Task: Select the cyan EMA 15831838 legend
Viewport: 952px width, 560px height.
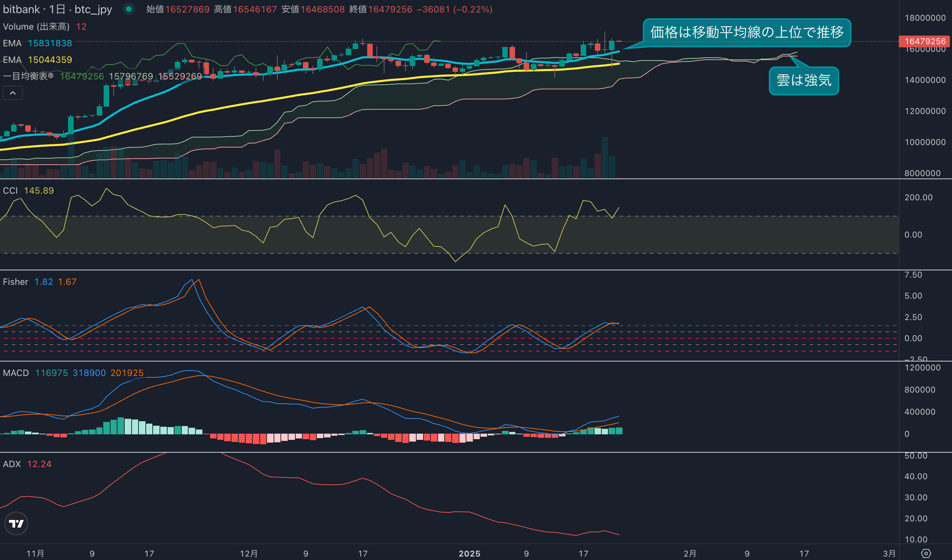Action: 37,43
